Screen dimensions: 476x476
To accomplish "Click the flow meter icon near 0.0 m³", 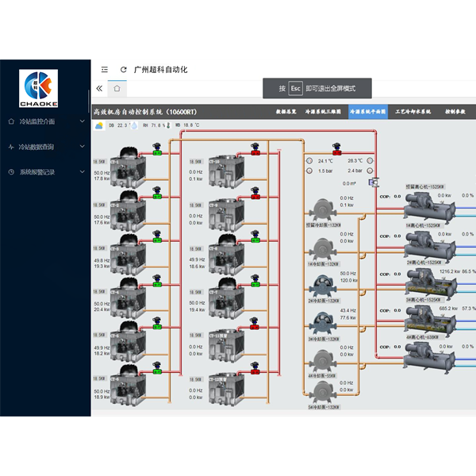I will (x=374, y=182).
